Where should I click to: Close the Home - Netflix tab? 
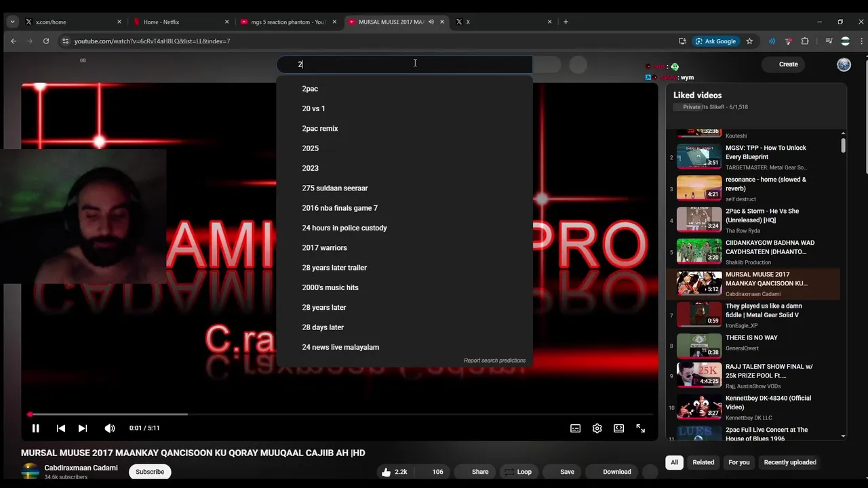pyautogui.click(x=226, y=22)
